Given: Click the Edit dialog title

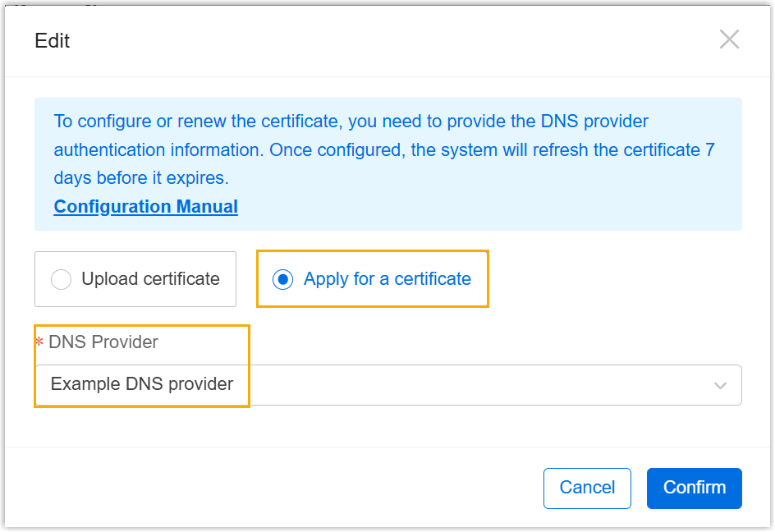Looking at the screenshot, I should (53, 41).
